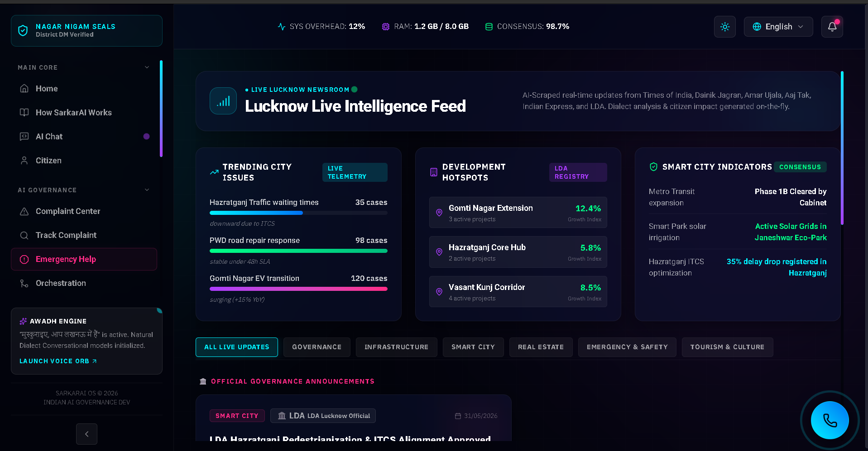
Task: Click the Consensus badge
Action: pyautogui.click(x=800, y=167)
